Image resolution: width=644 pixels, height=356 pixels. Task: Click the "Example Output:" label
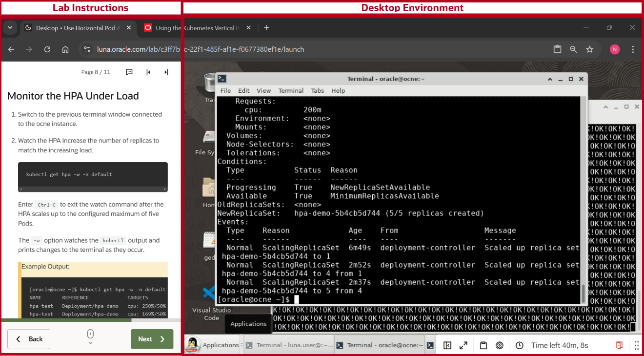pos(45,267)
